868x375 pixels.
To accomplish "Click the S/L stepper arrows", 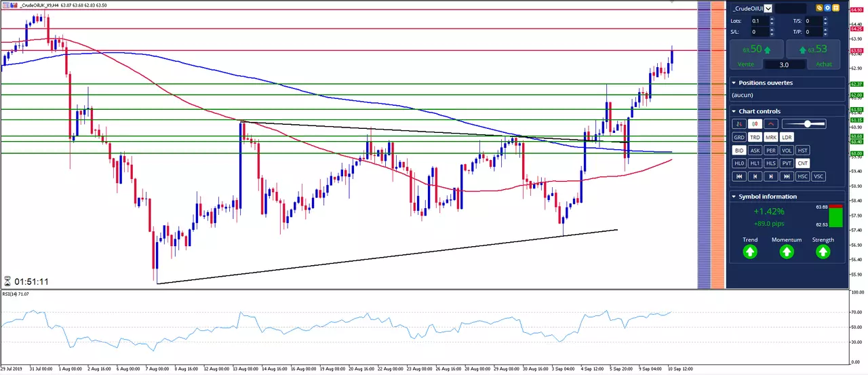I will point(772,32).
